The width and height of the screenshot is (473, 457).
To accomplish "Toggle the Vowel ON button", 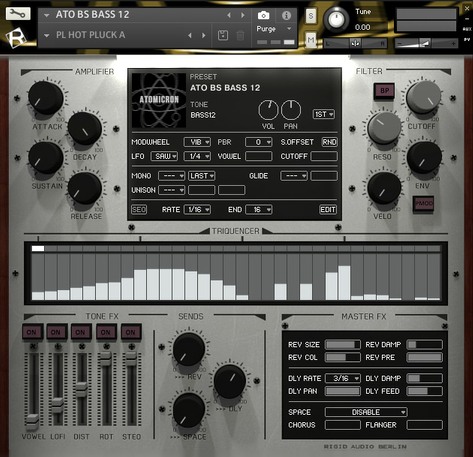I will pos(32,332).
